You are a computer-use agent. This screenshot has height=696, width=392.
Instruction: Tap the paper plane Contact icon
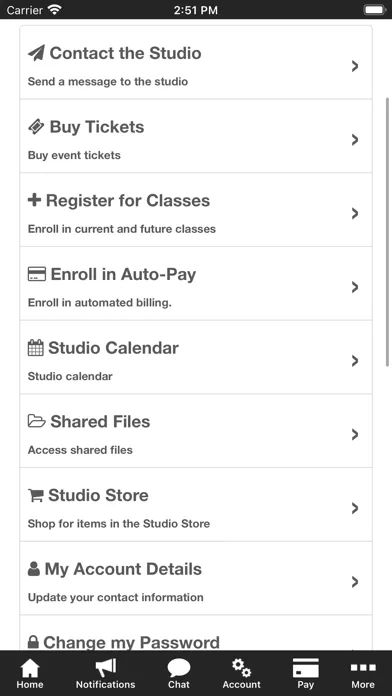click(x=36, y=54)
